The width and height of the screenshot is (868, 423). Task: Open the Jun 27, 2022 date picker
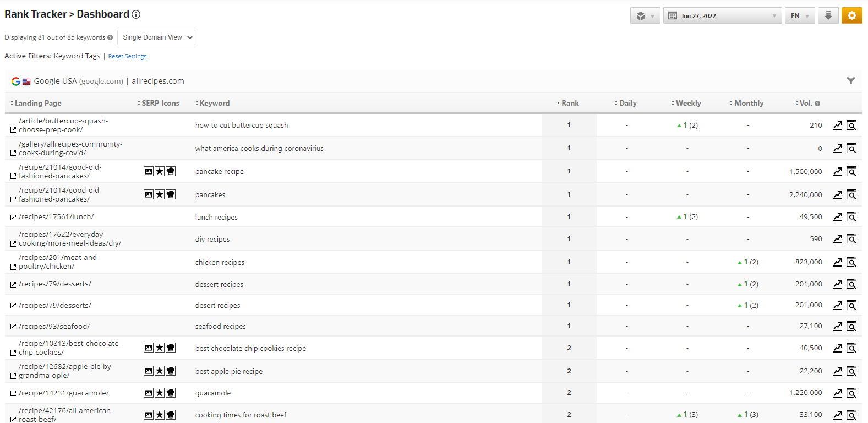click(722, 16)
